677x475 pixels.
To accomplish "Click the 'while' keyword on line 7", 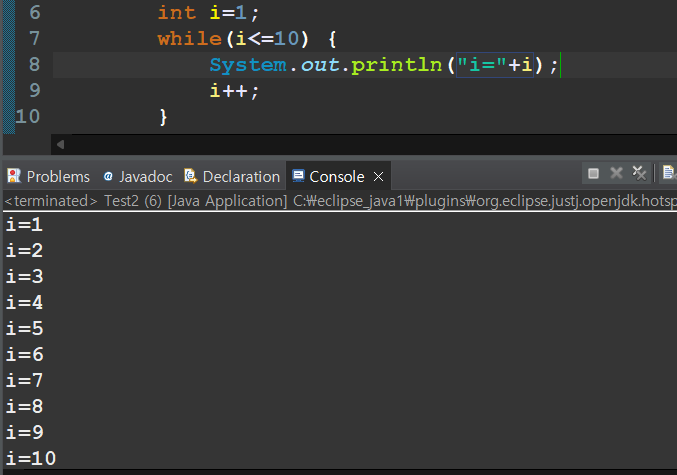I will [190, 38].
